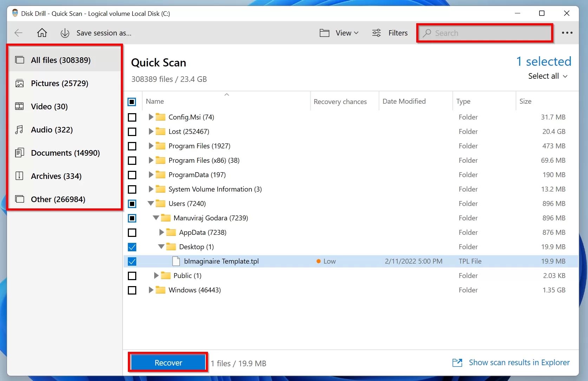Toggle the Program Files (x86) checkbox
Image resolution: width=588 pixels, height=381 pixels.
[x=132, y=160]
